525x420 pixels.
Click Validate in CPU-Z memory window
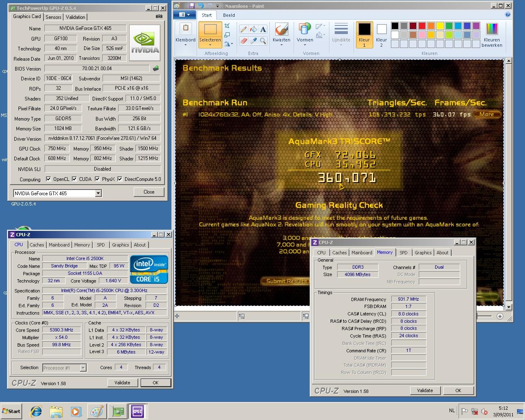pos(425,390)
